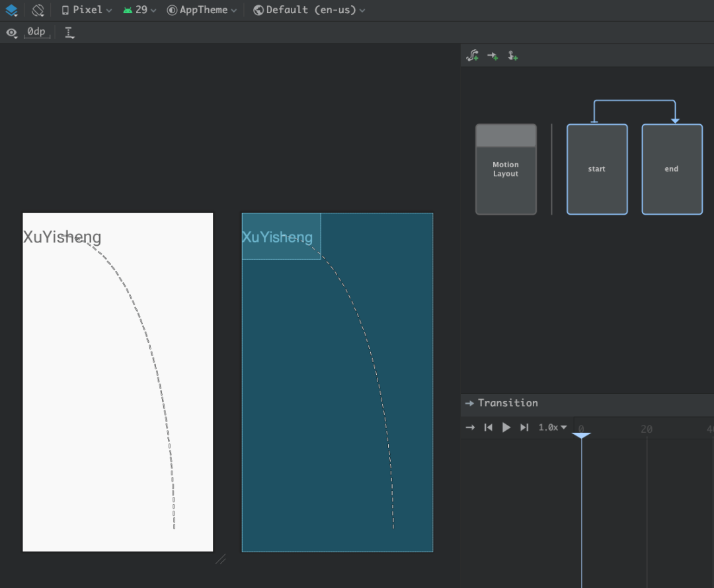Viewport: 714px width, 588px height.
Task: Open the Default (en-us) locale dropdown
Action: pos(309,11)
